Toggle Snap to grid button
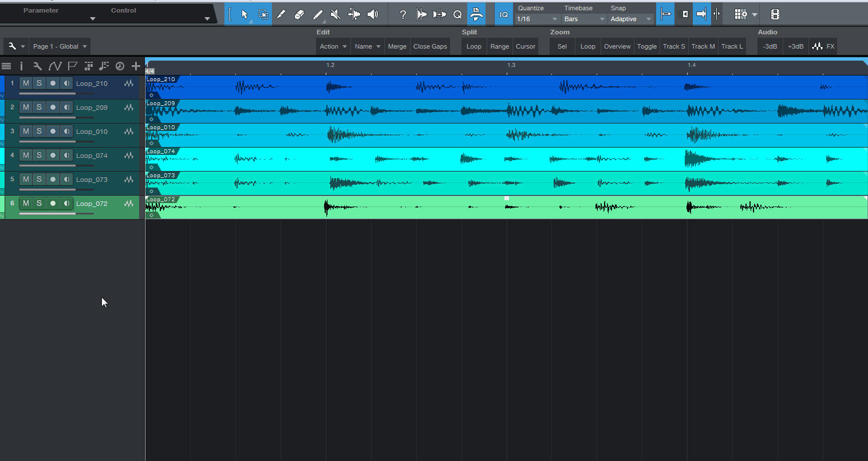Screen dimensions: 868x461 click(665, 14)
